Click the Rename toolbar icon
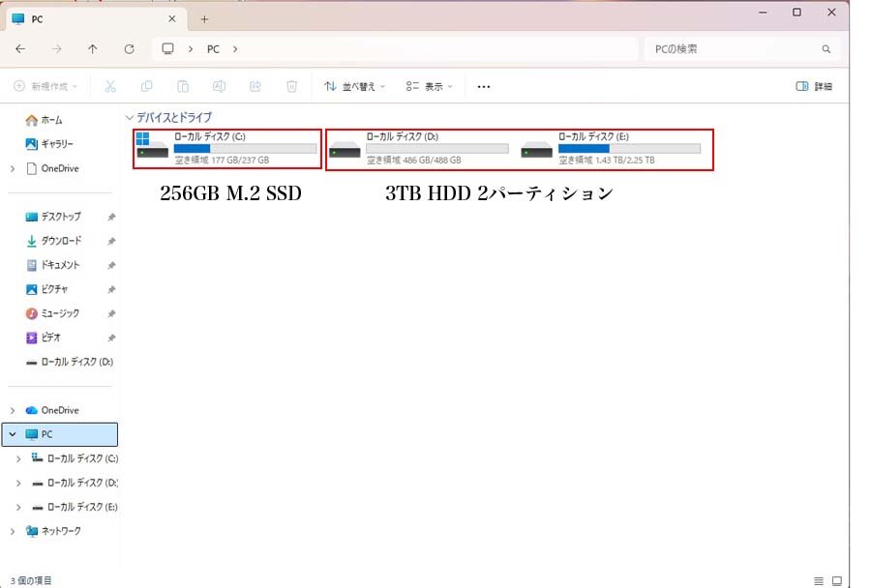 coord(219,86)
